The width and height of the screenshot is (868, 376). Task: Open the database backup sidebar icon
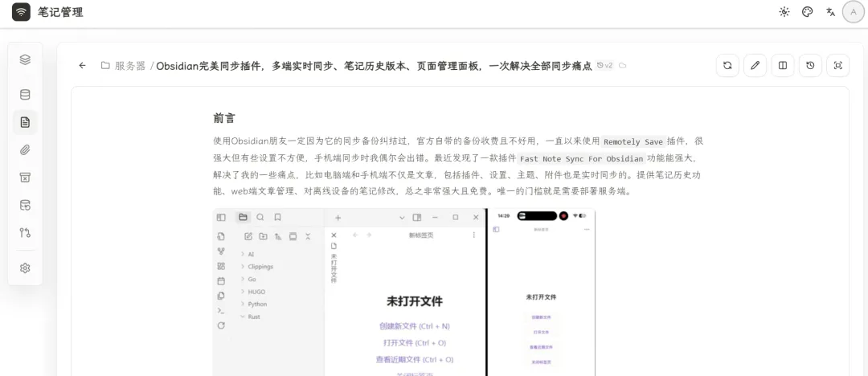point(25,205)
